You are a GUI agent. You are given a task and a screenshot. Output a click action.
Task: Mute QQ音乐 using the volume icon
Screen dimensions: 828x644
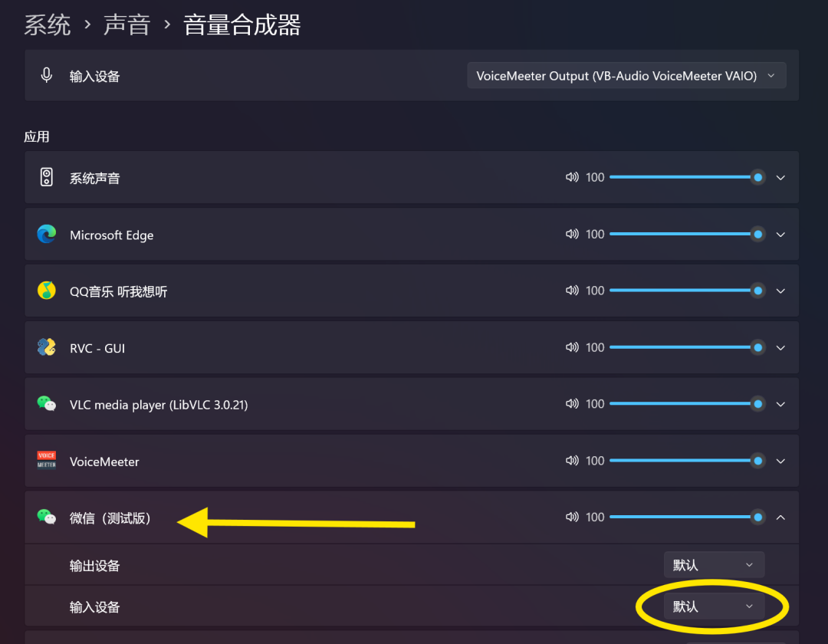coord(571,291)
